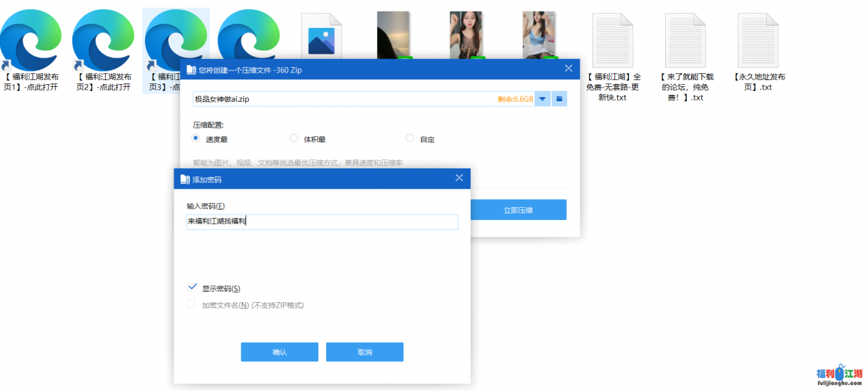Uncheck the 显示密码 checkbox
The width and height of the screenshot is (868, 391).
(x=192, y=288)
